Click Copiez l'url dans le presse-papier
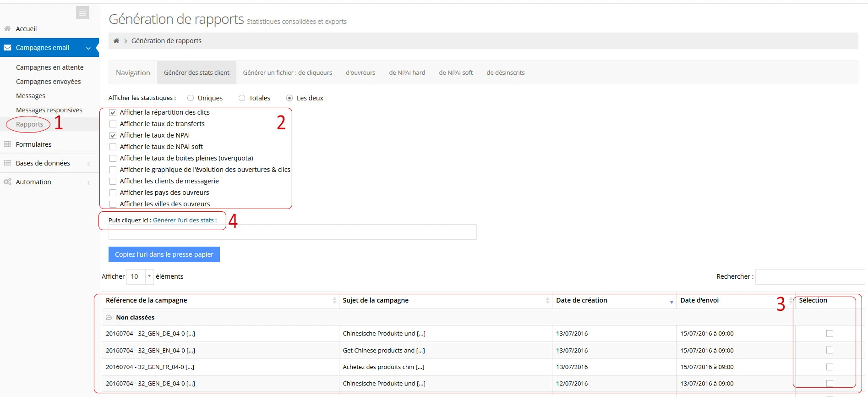Screen dimensions: 868x397 click(164, 254)
